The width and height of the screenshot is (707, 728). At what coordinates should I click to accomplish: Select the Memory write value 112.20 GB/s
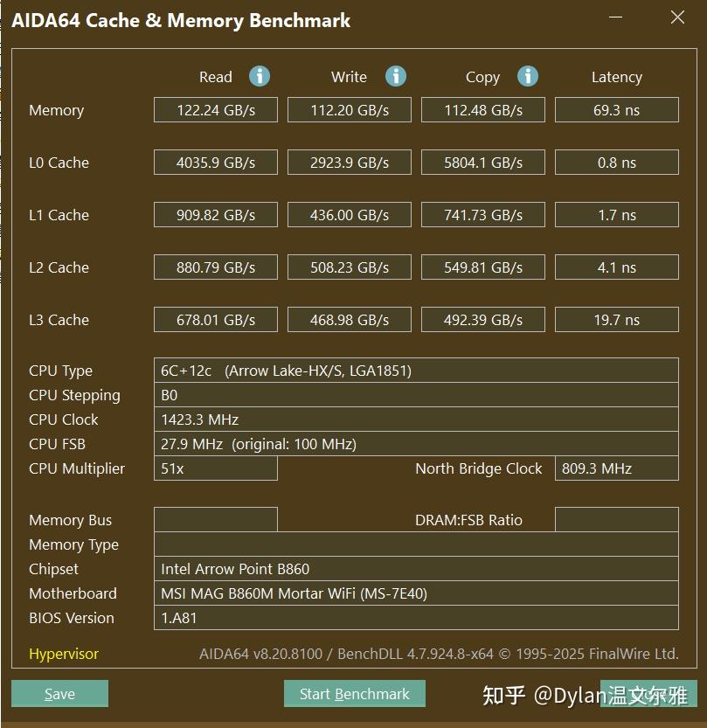coord(350,110)
